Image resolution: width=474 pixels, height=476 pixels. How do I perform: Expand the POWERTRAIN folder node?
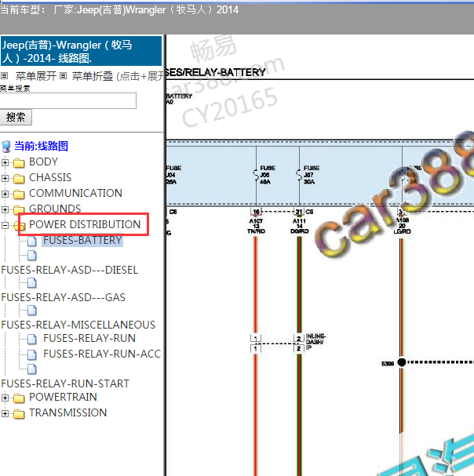tap(5, 398)
